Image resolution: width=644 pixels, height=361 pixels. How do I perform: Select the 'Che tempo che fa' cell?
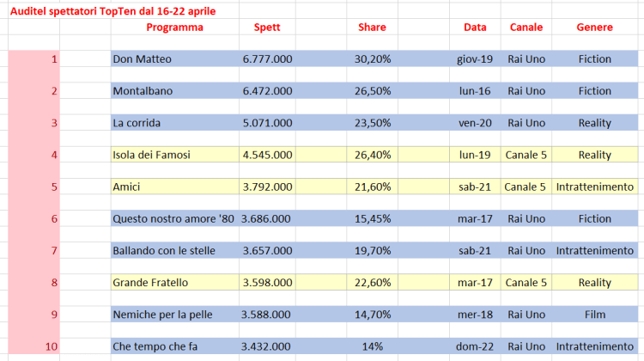click(155, 346)
